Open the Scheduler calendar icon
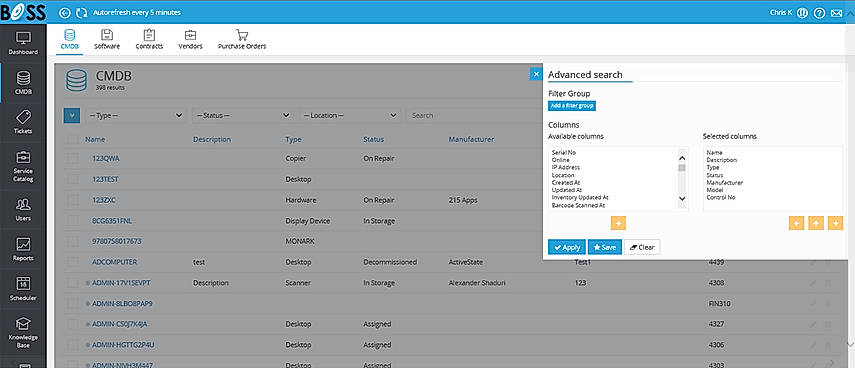The width and height of the screenshot is (855, 368). tap(23, 289)
